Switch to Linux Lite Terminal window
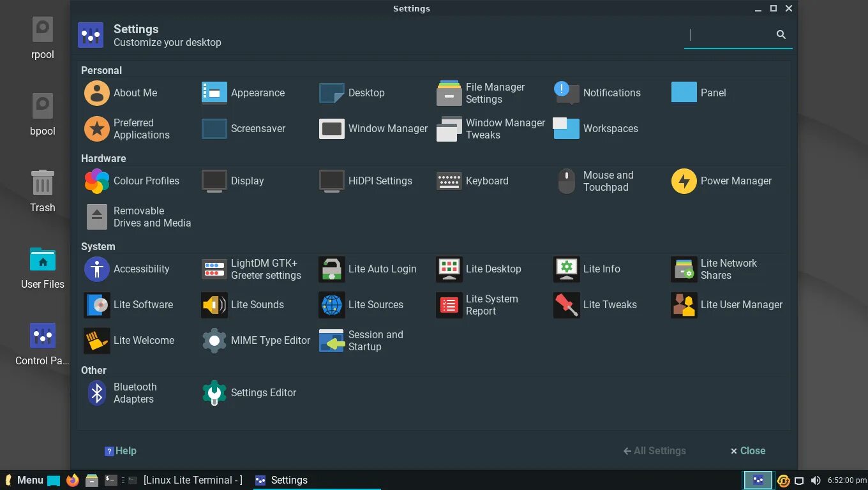Viewport: 868px width, 490px height. tap(185, 480)
